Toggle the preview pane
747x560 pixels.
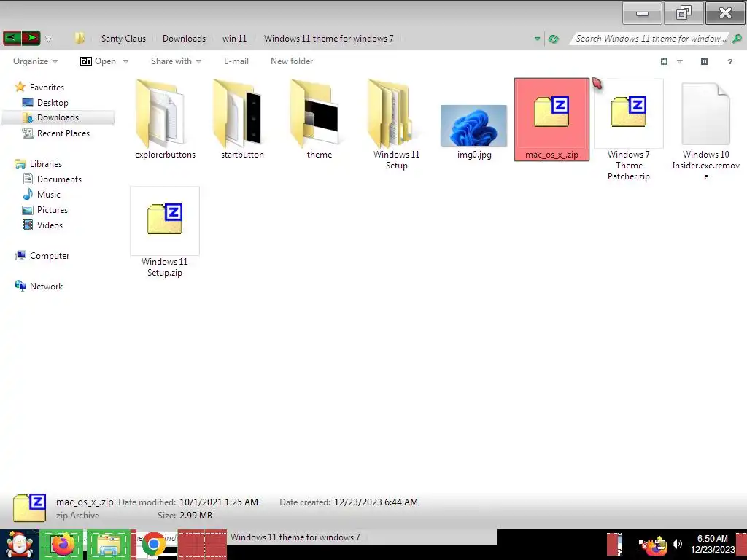[x=704, y=61]
